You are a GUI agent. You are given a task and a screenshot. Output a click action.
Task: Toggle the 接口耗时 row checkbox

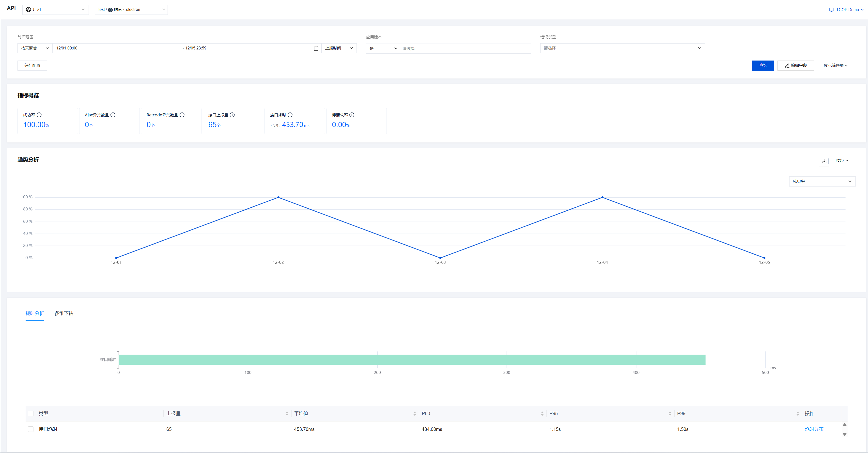point(31,429)
